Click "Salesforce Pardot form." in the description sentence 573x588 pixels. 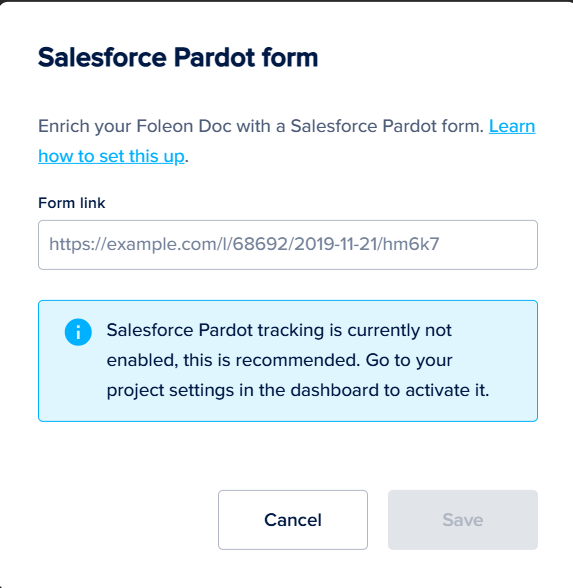point(387,126)
